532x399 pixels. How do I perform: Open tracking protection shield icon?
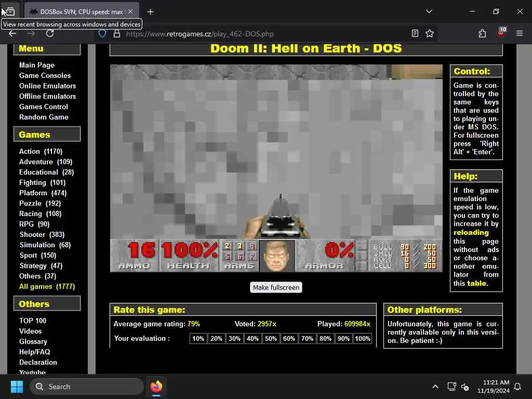pos(102,34)
